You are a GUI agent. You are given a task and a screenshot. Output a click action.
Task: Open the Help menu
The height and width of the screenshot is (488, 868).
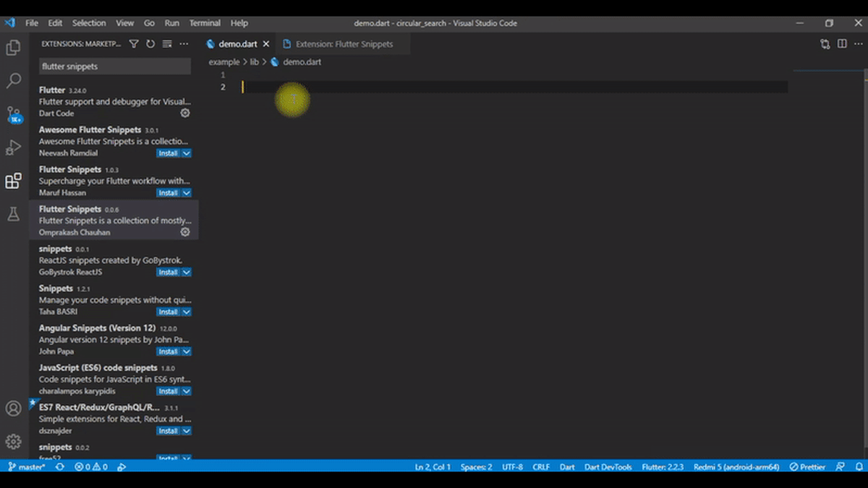(239, 23)
